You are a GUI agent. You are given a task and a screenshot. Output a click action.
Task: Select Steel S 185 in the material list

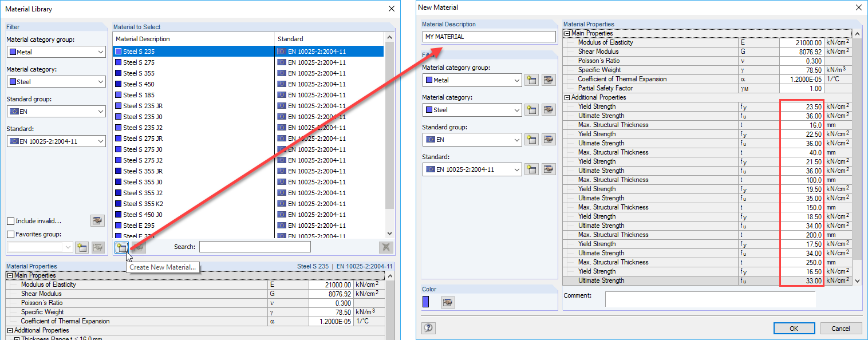pyautogui.click(x=248, y=95)
